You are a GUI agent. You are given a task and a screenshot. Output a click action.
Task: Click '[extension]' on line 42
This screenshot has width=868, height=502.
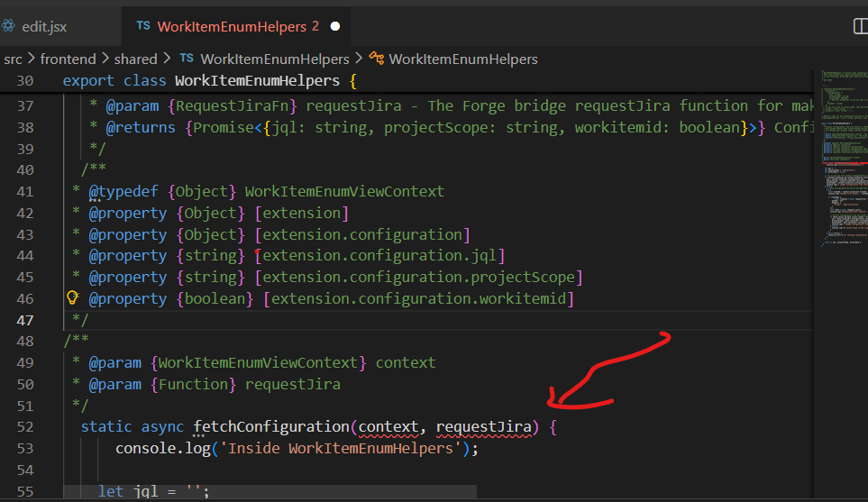tap(301, 213)
